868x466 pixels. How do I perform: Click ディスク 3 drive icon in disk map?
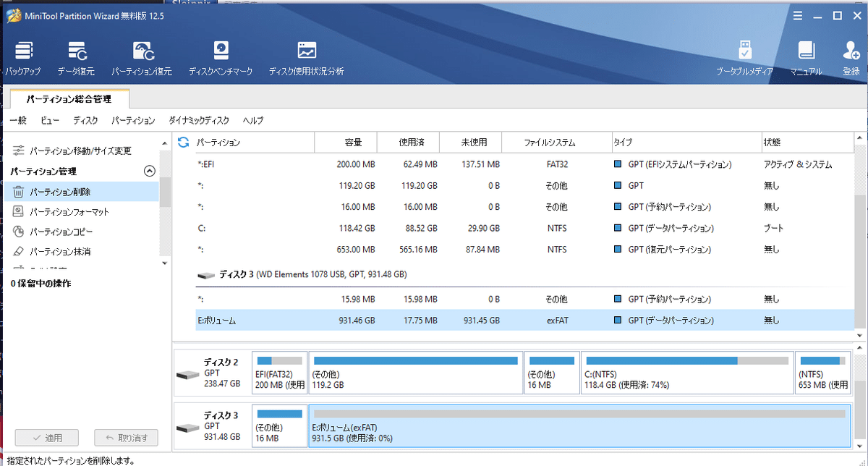[x=187, y=428]
